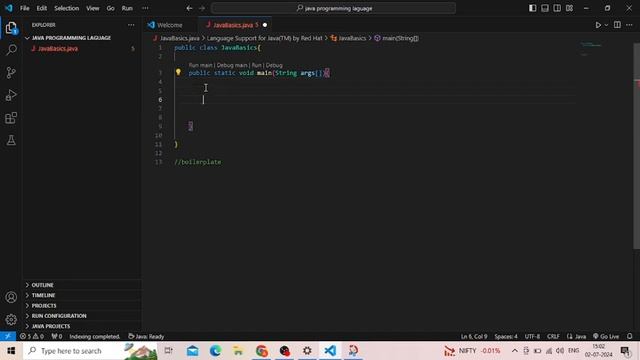Change end of line CRLF

553,336
